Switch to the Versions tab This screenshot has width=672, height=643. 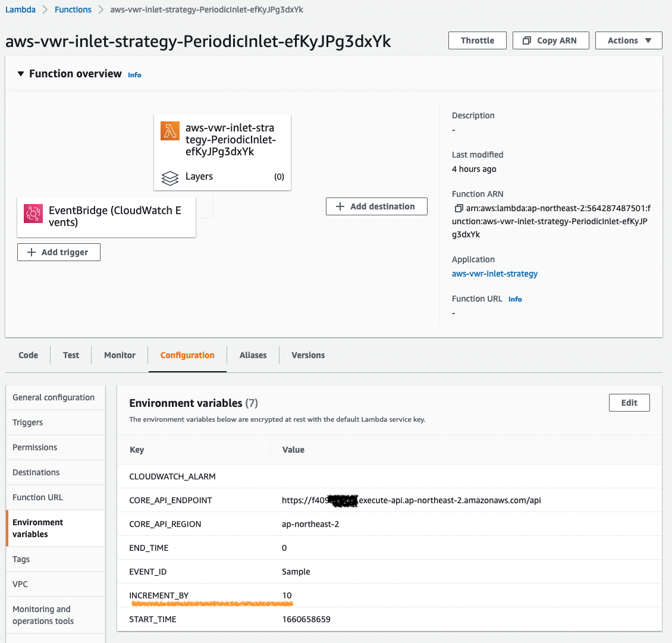(x=308, y=355)
